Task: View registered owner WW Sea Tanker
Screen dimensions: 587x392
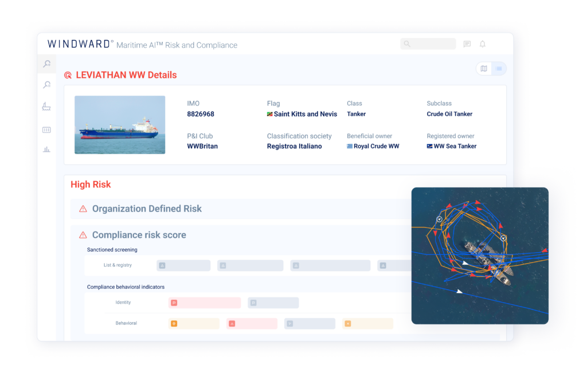Action: (452, 146)
